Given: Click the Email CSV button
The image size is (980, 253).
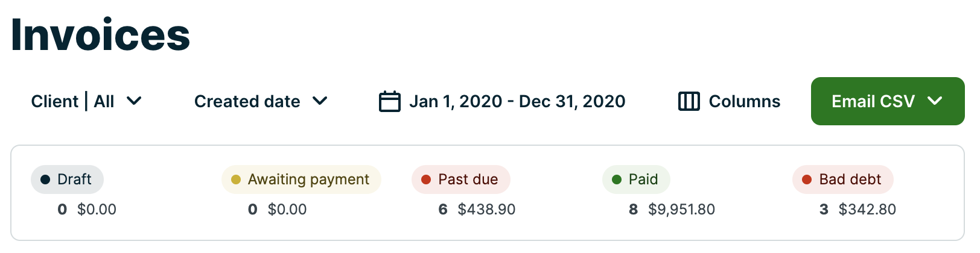Looking at the screenshot, I should [873, 101].
